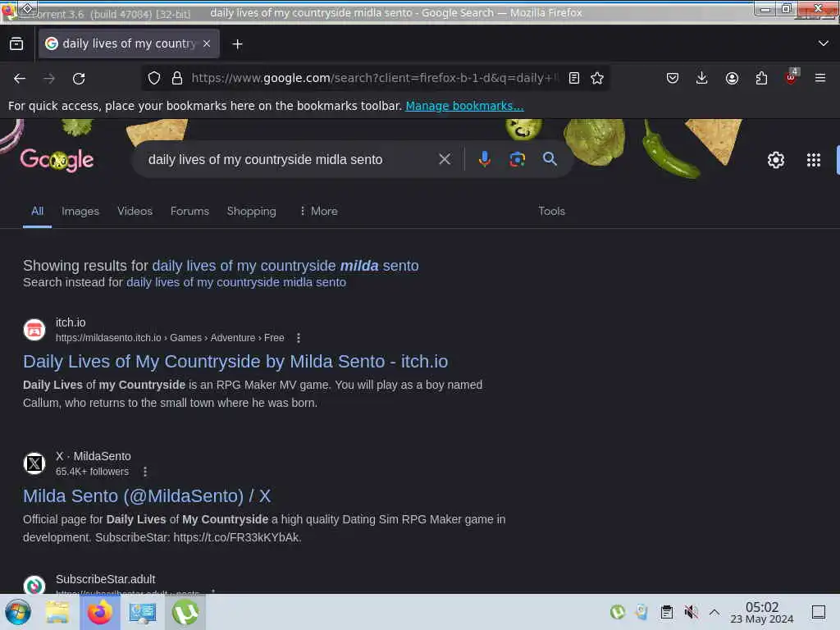Click the uTorrent system tray icon
This screenshot has height=630, width=840.
(618, 612)
